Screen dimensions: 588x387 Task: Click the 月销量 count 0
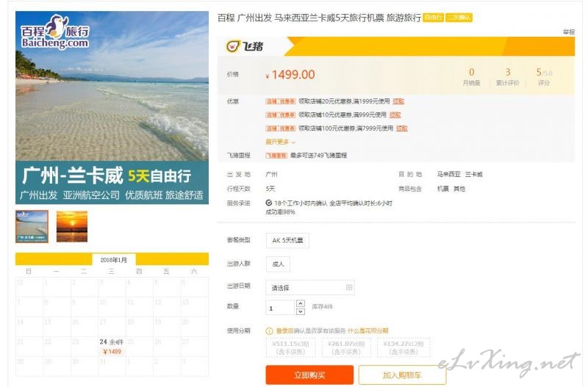click(x=472, y=72)
